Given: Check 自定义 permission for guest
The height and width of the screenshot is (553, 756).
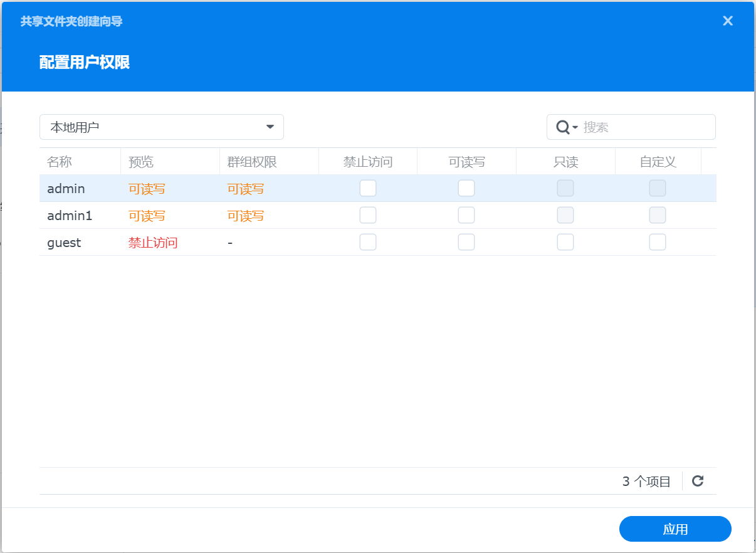Looking at the screenshot, I should tap(657, 241).
